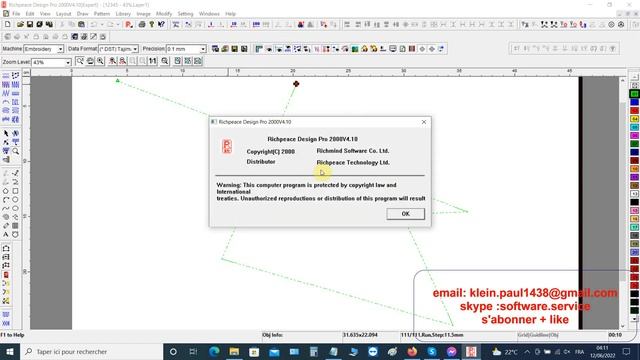Click the Save floppy disk icon
This screenshot has width=640, height=360.
point(30,24)
